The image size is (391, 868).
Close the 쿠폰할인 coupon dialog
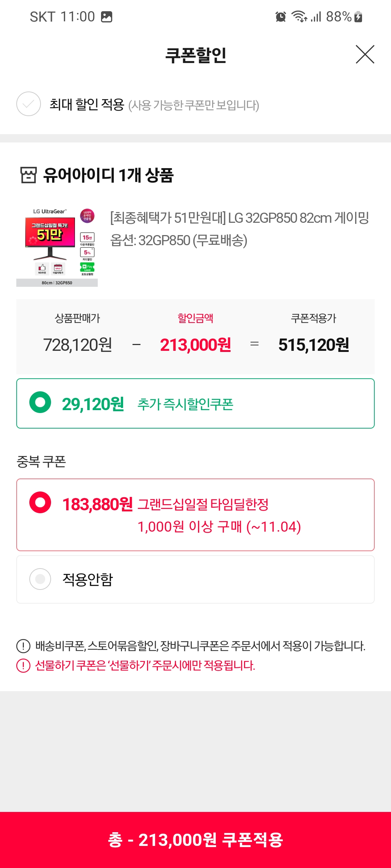pyautogui.click(x=365, y=55)
